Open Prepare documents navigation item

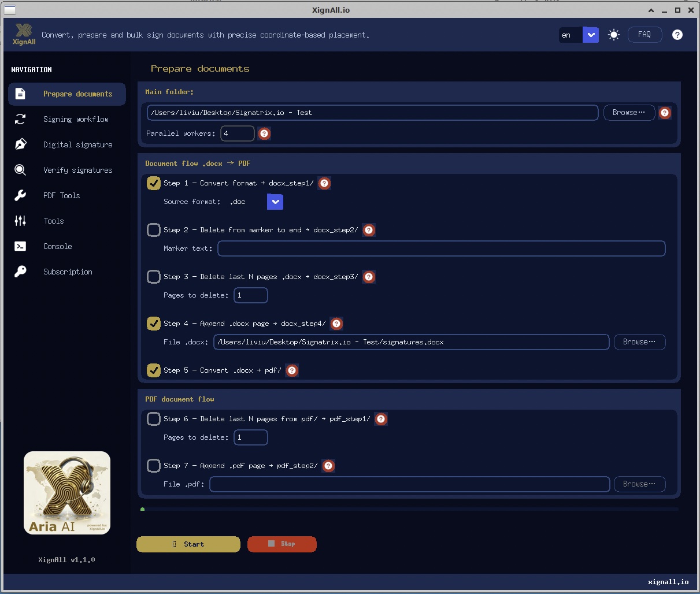[x=67, y=94]
